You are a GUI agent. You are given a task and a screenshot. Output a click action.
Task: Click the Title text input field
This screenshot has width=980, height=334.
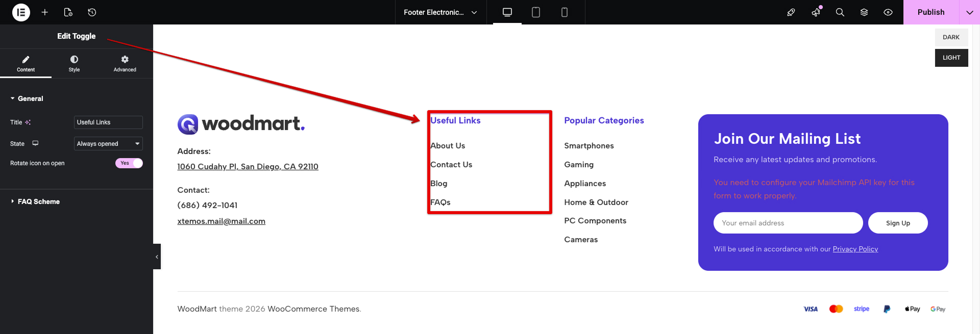tap(108, 122)
